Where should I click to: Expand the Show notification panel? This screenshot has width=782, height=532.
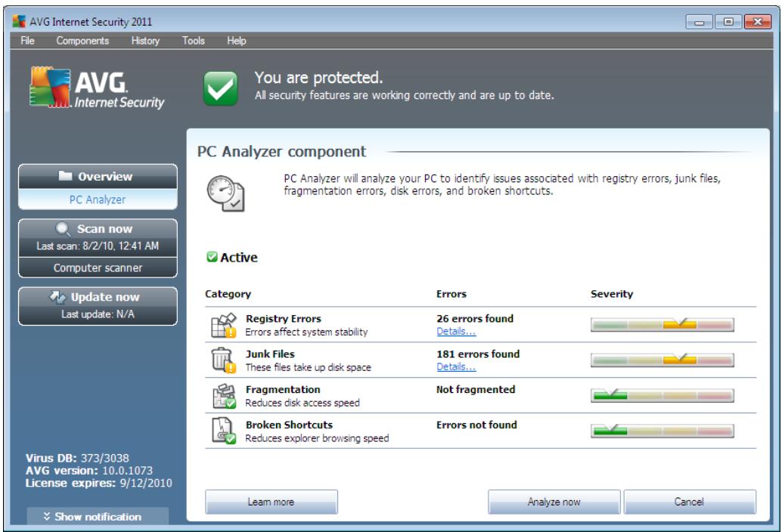(x=98, y=517)
